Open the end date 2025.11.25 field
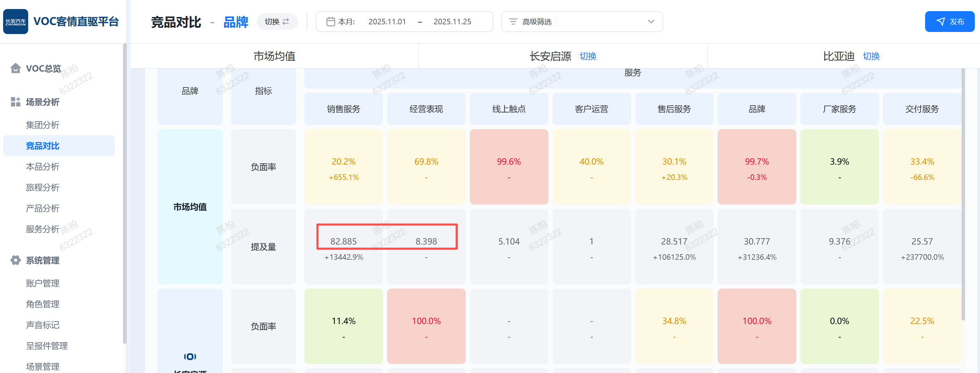Viewport: 980px width, 373px height. (452, 22)
